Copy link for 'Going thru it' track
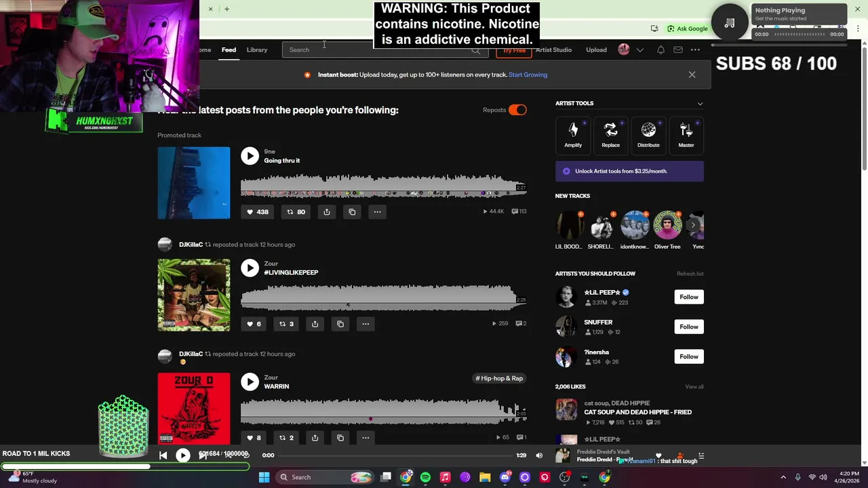Viewport: 868px width, 488px height. 352,212
